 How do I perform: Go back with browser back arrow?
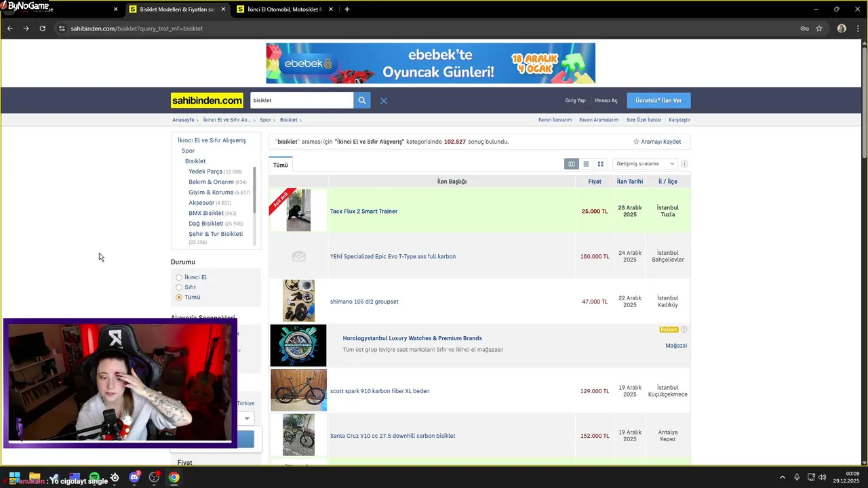tap(9, 28)
